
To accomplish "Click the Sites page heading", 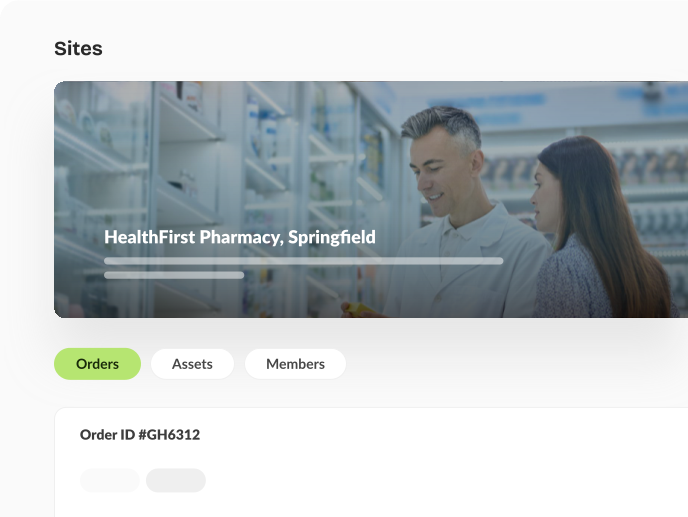I will [x=78, y=48].
